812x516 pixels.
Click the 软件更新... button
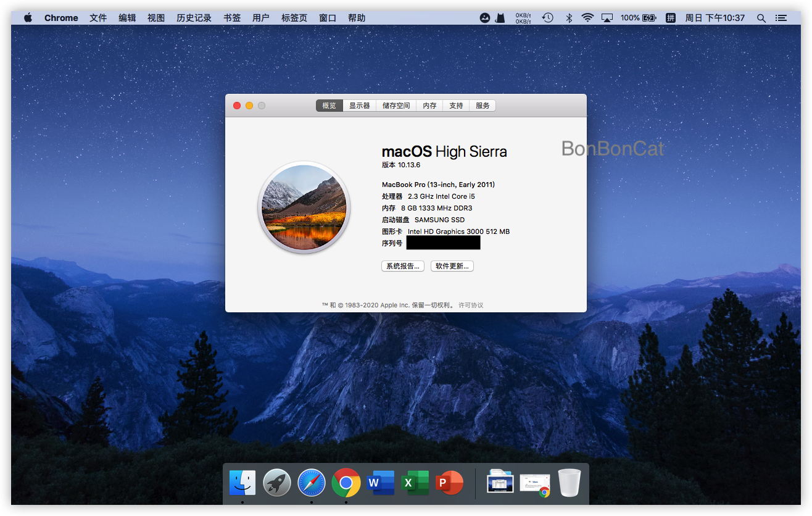[x=452, y=266]
